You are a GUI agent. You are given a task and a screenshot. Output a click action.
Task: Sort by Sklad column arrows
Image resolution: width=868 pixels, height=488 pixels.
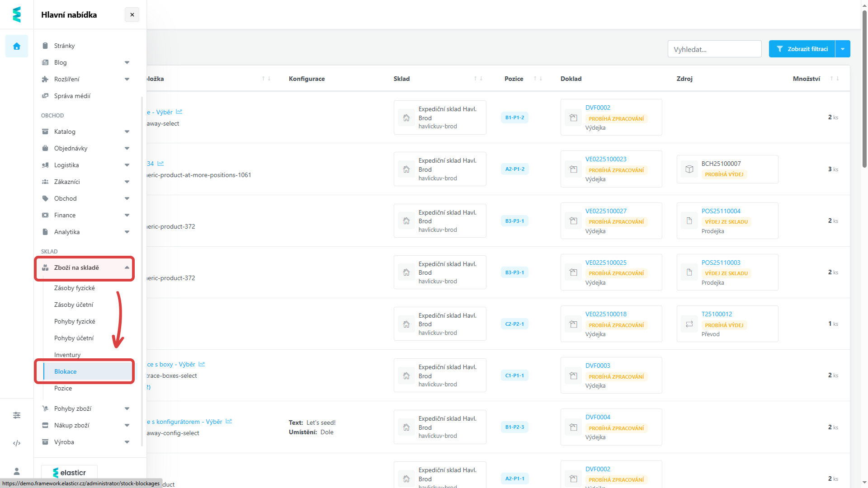click(478, 79)
